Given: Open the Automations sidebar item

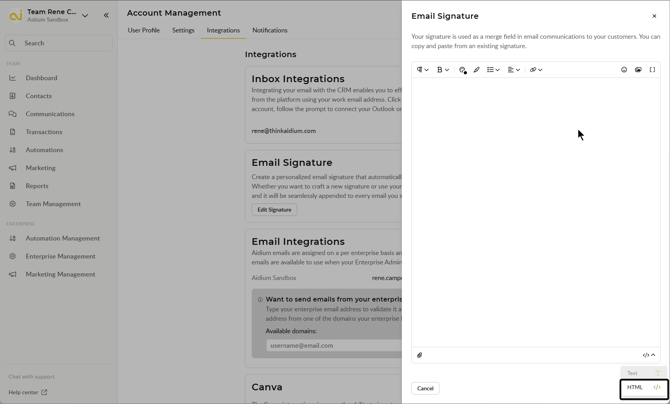Looking at the screenshot, I should coord(44,150).
